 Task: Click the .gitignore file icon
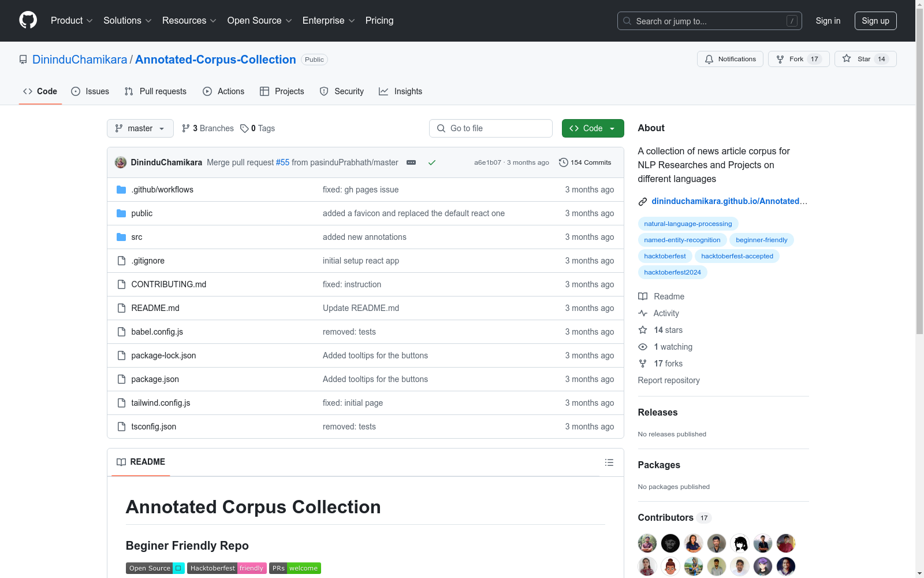pyautogui.click(x=121, y=261)
